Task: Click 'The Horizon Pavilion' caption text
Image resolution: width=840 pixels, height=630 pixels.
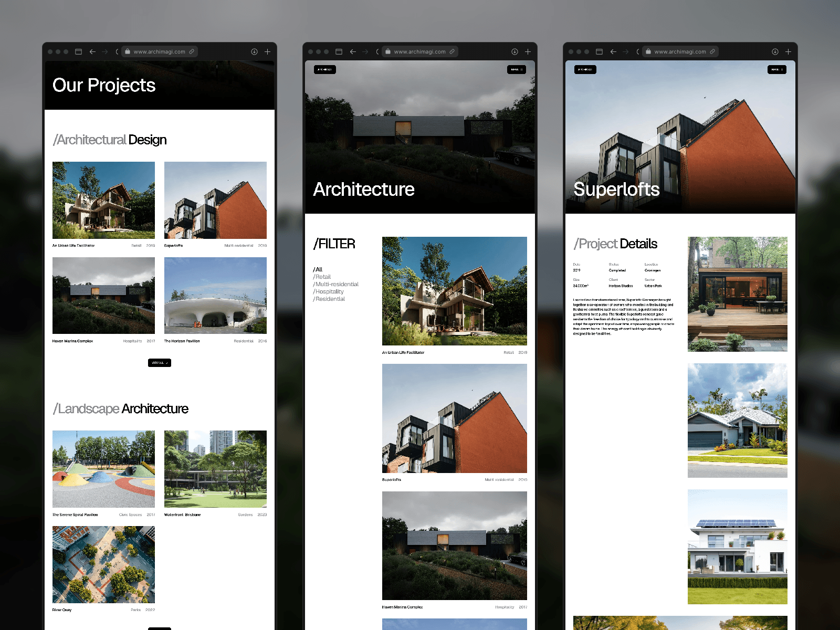Action: [182, 341]
